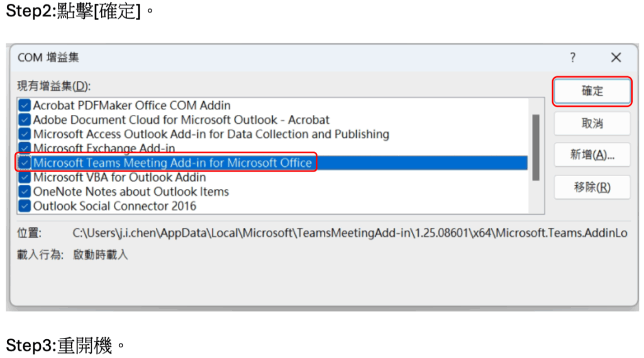The height and width of the screenshot is (358, 644).
Task: Click the question mark help icon
Action: [572, 58]
